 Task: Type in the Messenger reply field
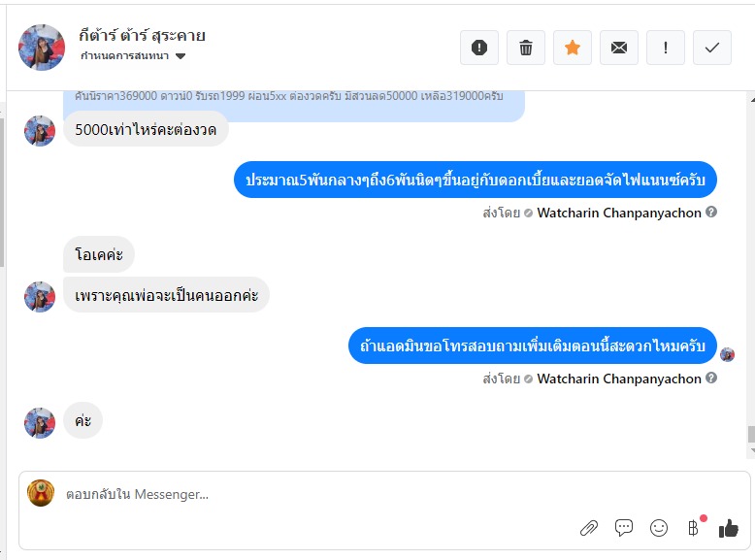point(291,494)
